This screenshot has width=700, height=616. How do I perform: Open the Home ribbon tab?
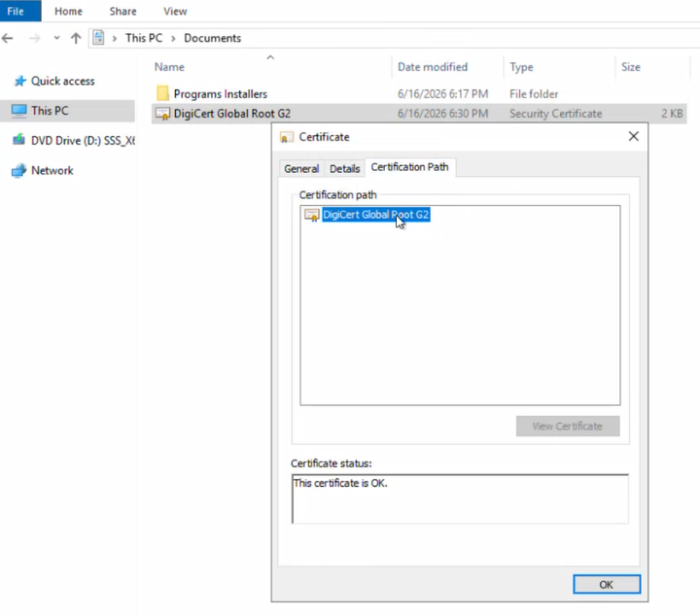(68, 11)
